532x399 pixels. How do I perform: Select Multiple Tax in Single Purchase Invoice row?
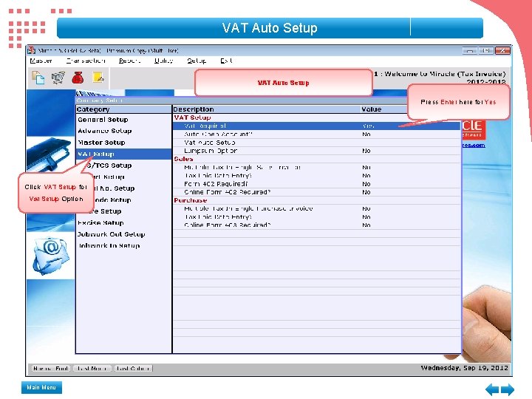(x=316, y=208)
